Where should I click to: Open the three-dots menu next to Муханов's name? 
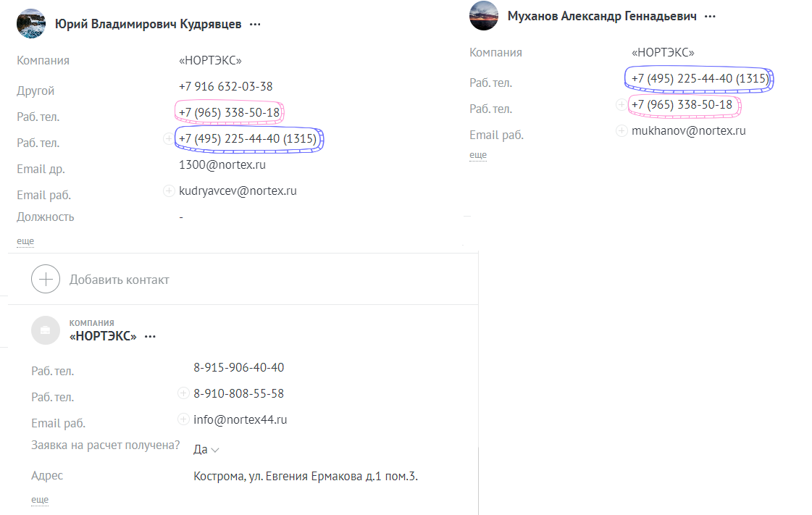pos(710,17)
